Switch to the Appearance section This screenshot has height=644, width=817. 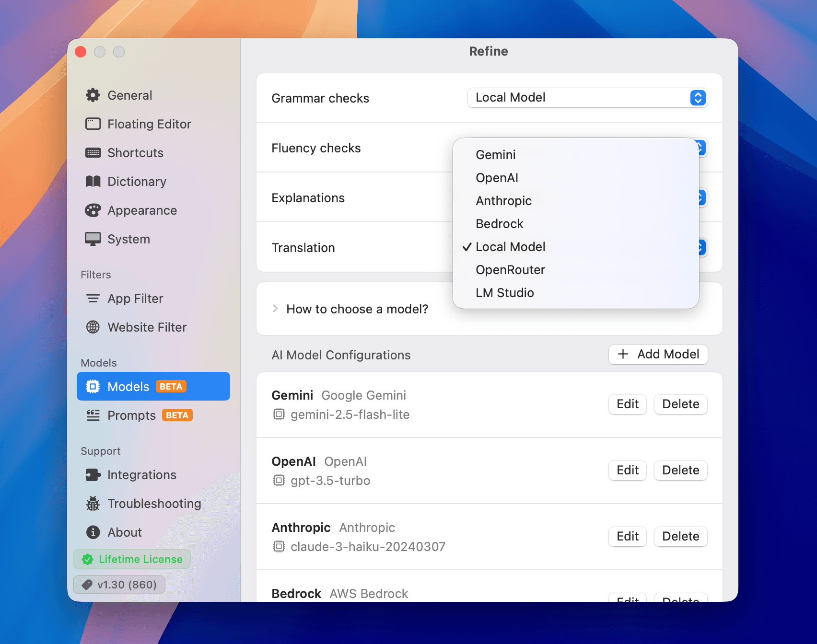pyautogui.click(x=153, y=210)
